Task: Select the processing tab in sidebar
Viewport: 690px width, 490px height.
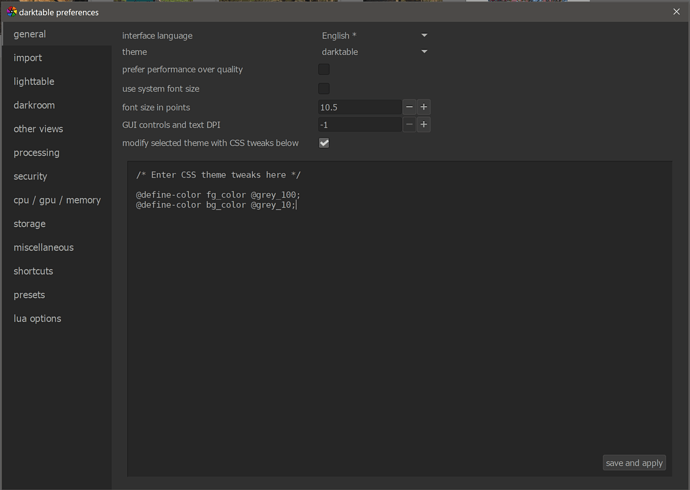Action: click(36, 153)
